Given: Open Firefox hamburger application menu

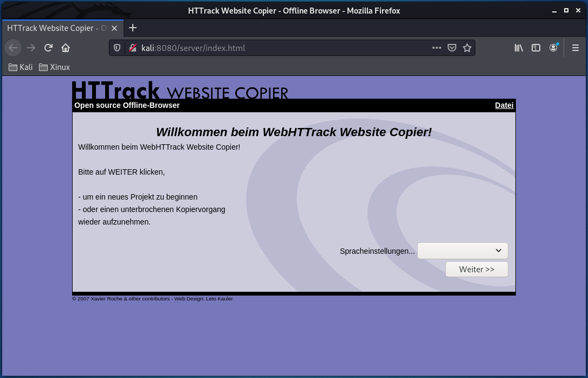Looking at the screenshot, I should click(x=576, y=48).
